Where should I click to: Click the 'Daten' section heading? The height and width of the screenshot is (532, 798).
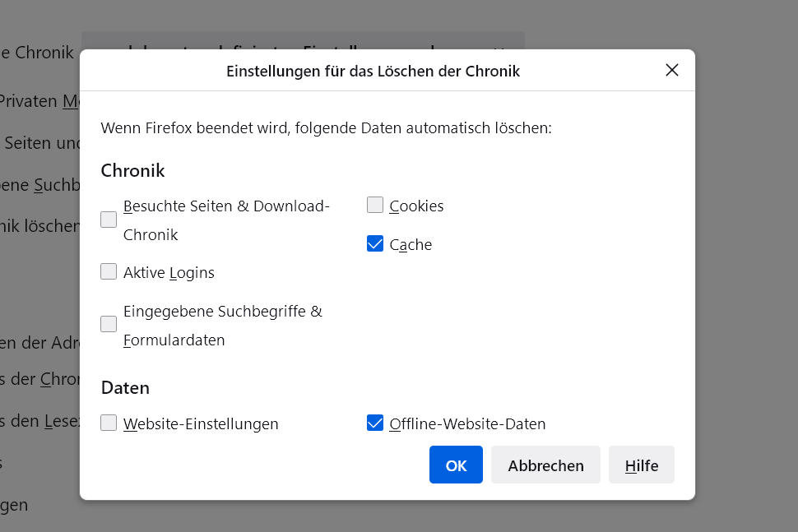[125, 387]
